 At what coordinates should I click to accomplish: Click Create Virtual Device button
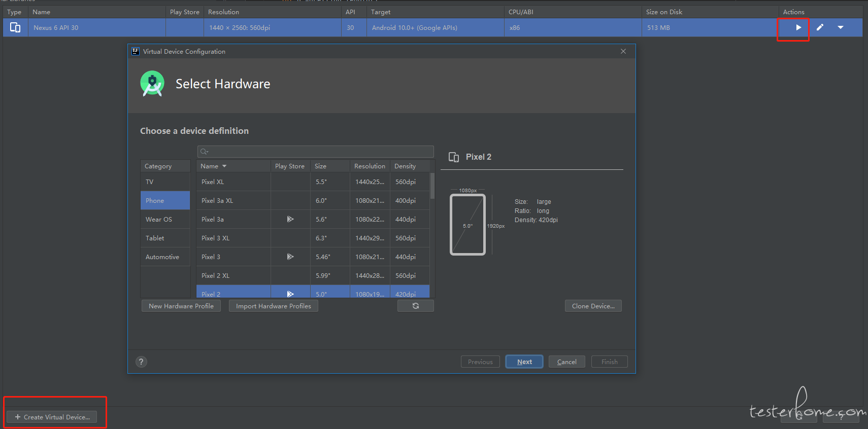(52, 417)
